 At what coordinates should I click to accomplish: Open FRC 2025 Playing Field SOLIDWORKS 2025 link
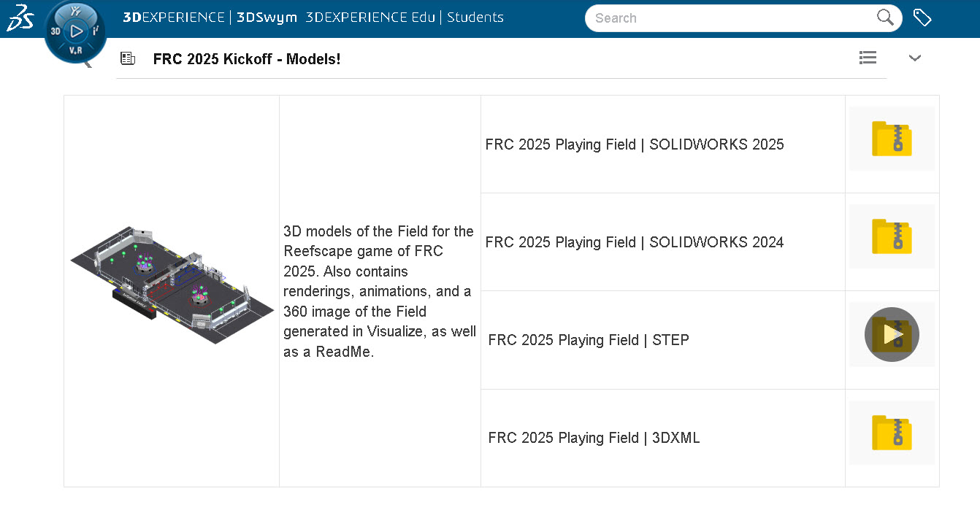tap(634, 144)
